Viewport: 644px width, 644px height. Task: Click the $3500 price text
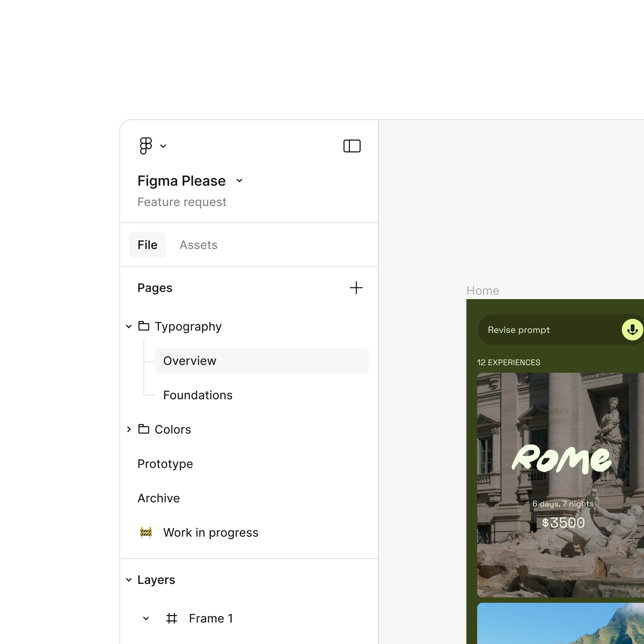[563, 523]
